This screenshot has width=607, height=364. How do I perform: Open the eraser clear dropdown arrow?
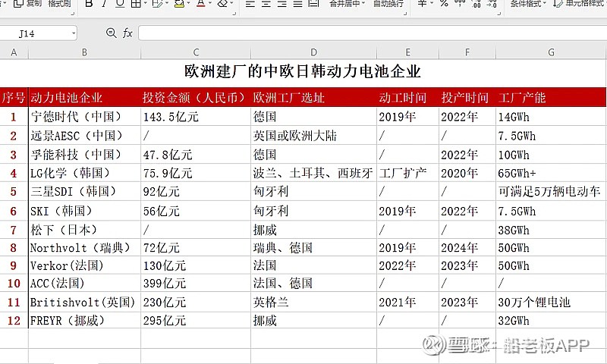(231, 4)
